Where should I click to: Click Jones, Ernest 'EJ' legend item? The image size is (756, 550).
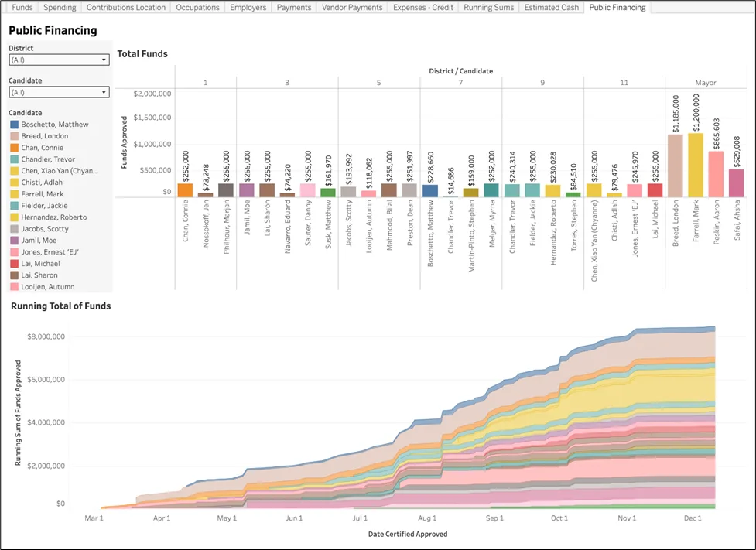pyautogui.click(x=50, y=252)
